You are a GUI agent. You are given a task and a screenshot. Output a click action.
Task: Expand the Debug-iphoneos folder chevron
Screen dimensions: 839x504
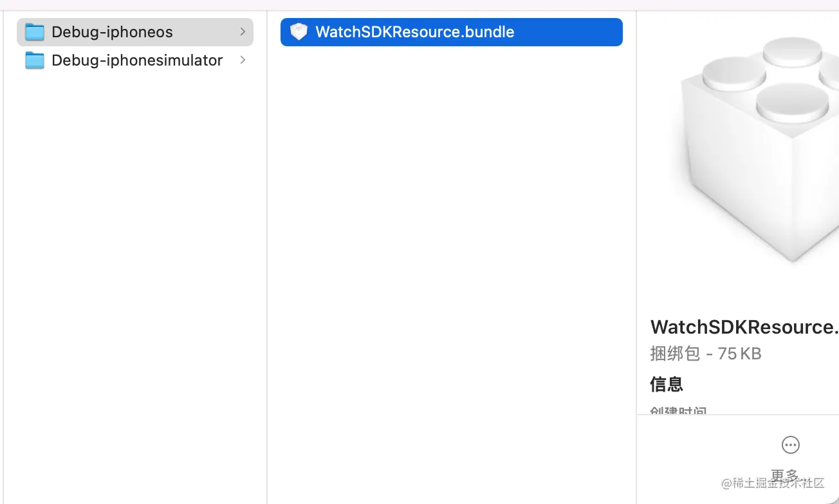point(243,32)
